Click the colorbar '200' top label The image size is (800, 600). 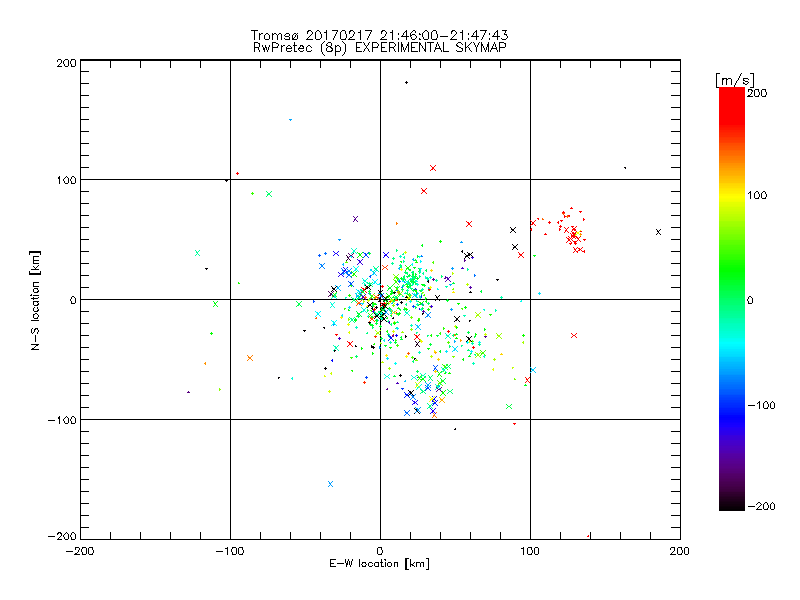tap(757, 93)
